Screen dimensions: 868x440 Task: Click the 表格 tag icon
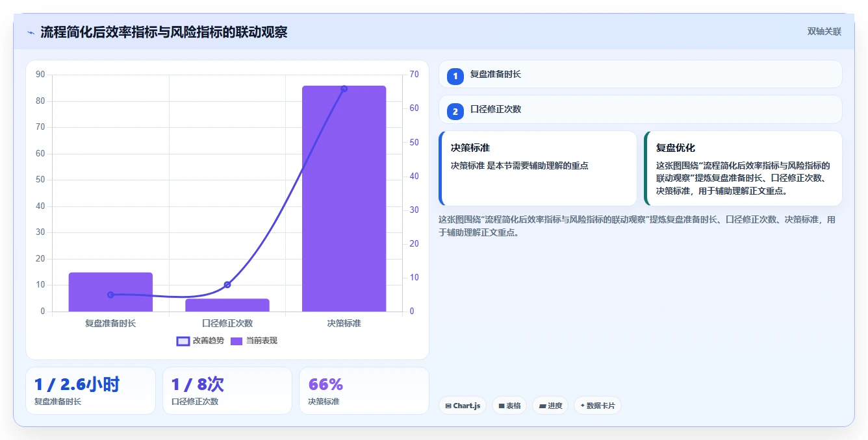[502, 406]
